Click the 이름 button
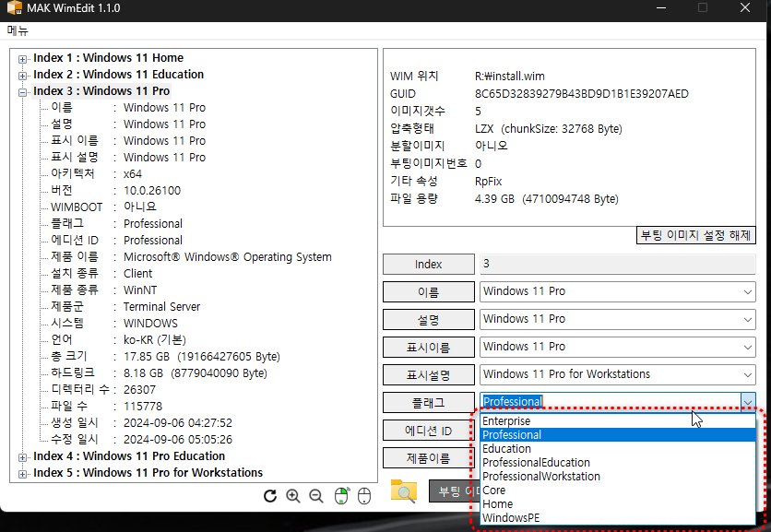Image resolution: width=771 pixels, height=532 pixels. click(x=428, y=292)
